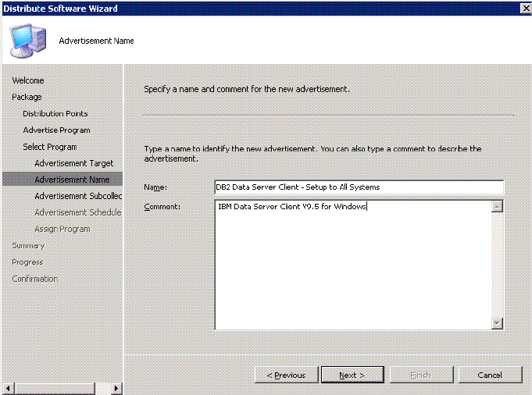Click the sidebar scroll right arrow
Image resolution: width=532 pixels, height=395 pixels.
pyautogui.click(x=116, y=388)
